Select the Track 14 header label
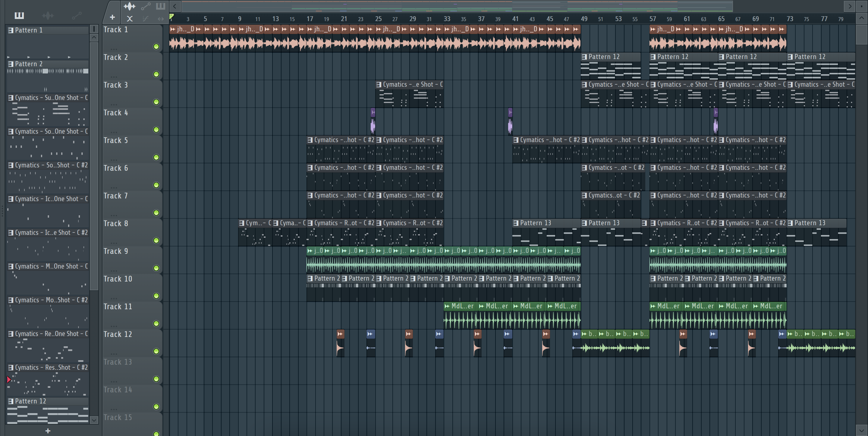Image resolution: width=868 pixels, height=436 pixels. (118, 390)
